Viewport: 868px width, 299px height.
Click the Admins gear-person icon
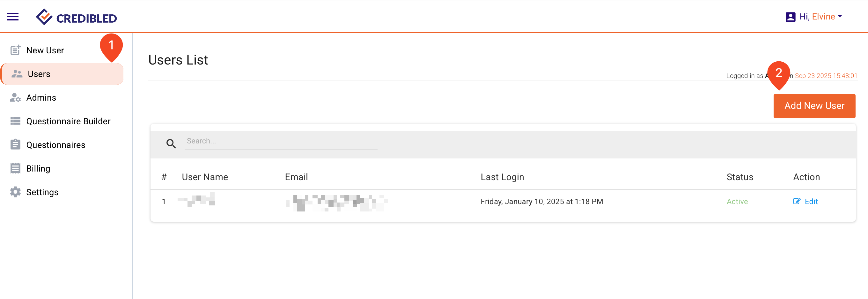(15, 97)
